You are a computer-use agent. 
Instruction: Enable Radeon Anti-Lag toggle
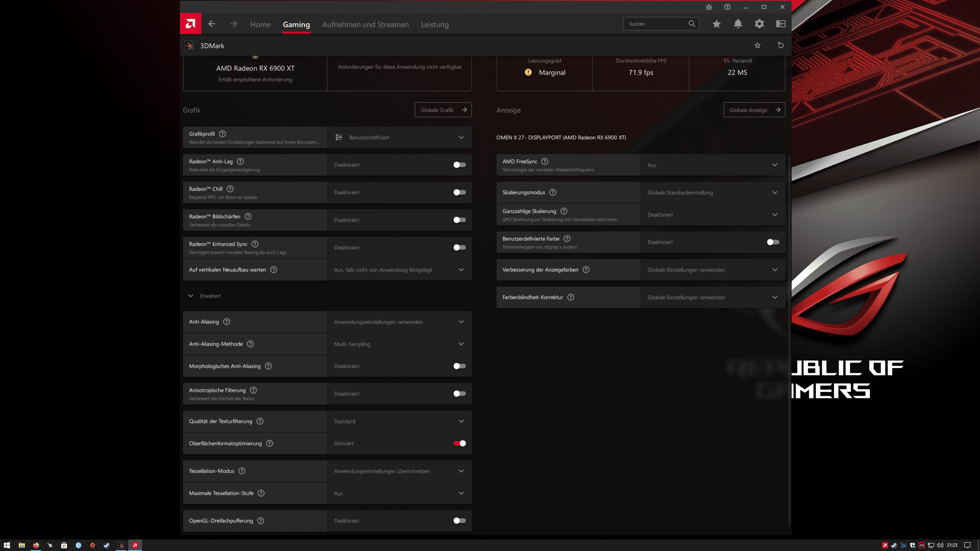(459, 165)
